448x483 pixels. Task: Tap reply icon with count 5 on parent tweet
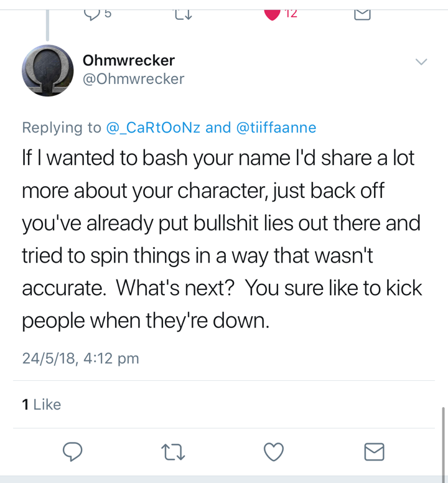coord(98,14)
